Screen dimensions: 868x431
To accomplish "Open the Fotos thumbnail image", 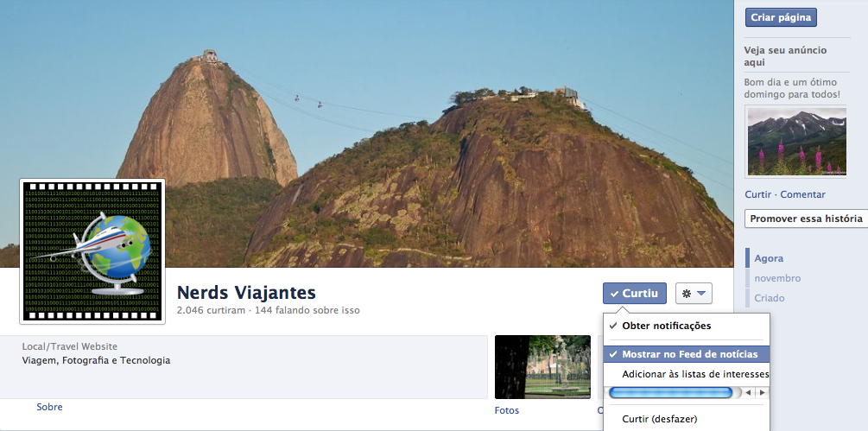I will tap(542, 367).
